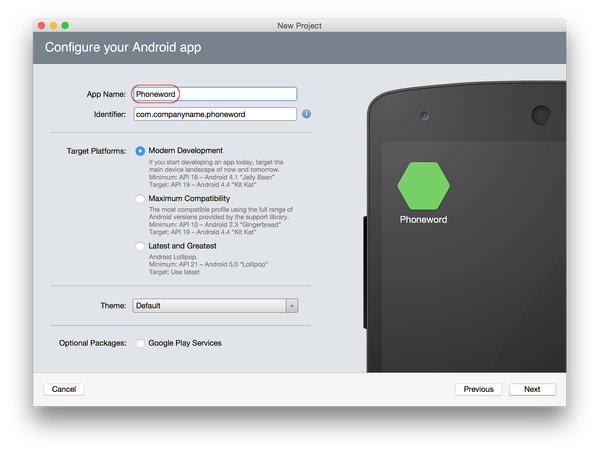Focus the Identifier field with com.companyname.phoneword

(214, 114)
